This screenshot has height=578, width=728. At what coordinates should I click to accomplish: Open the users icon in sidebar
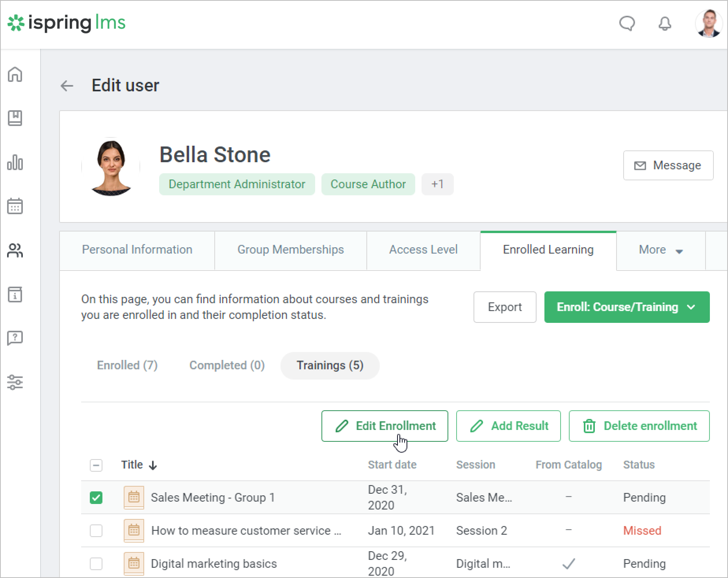15,250
